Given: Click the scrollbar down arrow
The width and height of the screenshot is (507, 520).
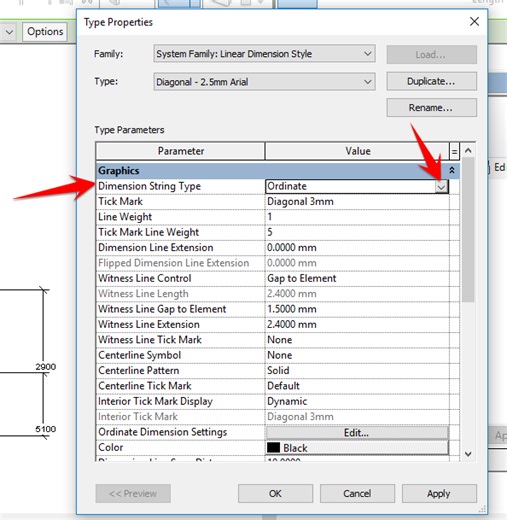Looking at the screenshot, I should pos(468,454).
